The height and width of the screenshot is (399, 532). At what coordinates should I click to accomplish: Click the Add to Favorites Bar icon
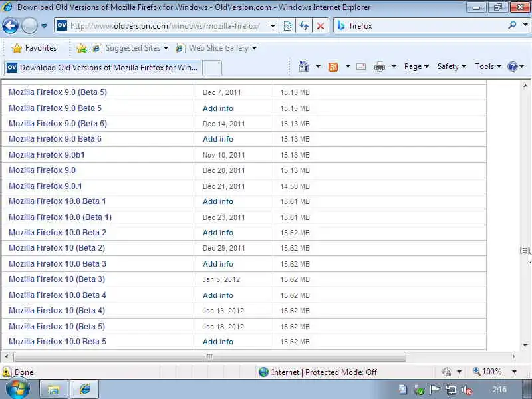(81, 48)
